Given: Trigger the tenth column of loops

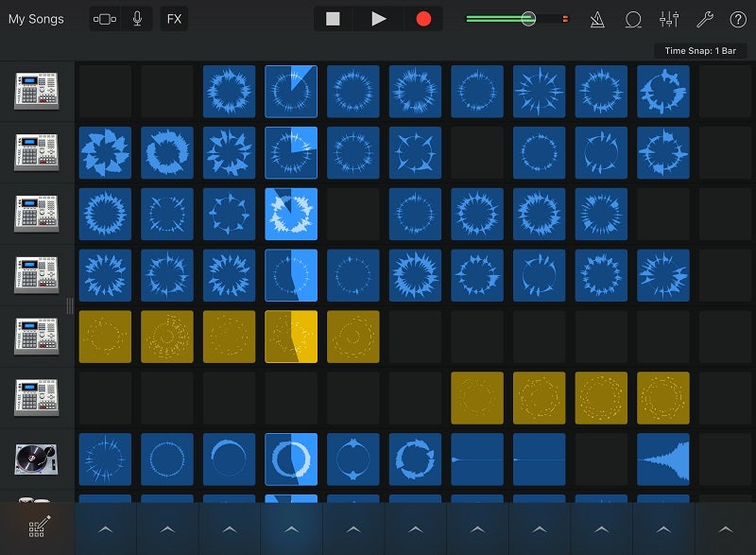Looking at the screenshot, I should [663, 529].
